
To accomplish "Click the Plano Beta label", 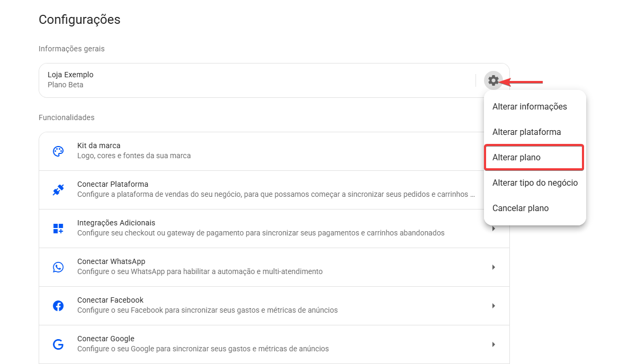I will pyautogui.click(x=65, y=85).
